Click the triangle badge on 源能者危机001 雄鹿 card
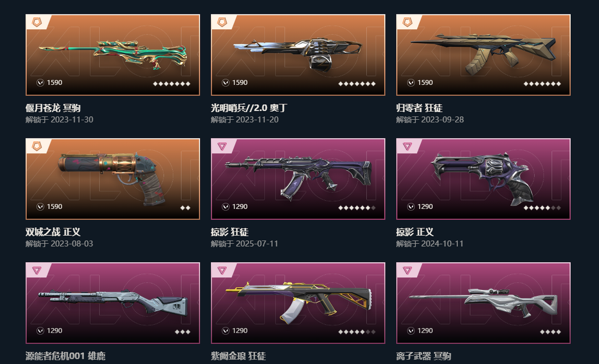This screenshot has height=364, width=599. click(x=37, y=270)
